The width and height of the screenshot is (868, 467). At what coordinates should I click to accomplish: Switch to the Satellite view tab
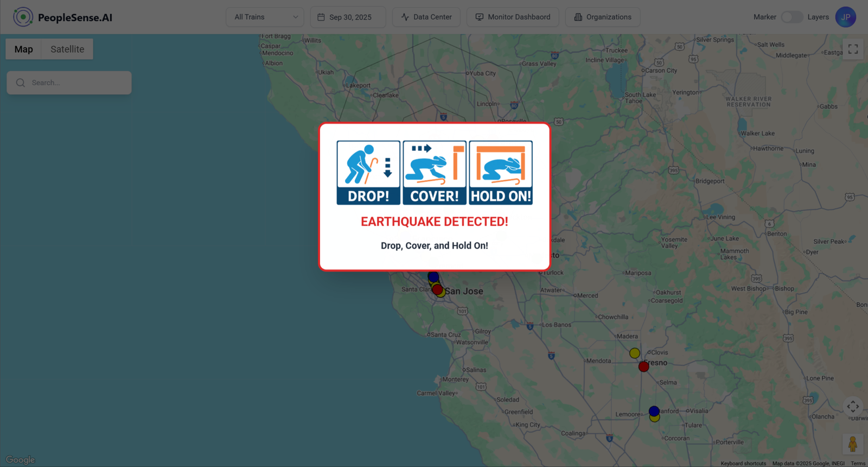tap(67, 49)
